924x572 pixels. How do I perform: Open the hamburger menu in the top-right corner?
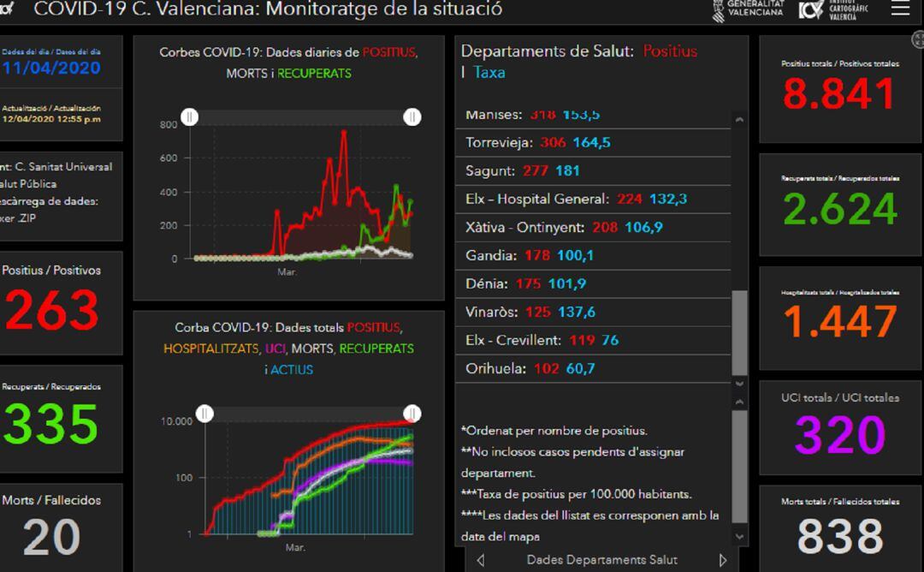coord(899,10)
